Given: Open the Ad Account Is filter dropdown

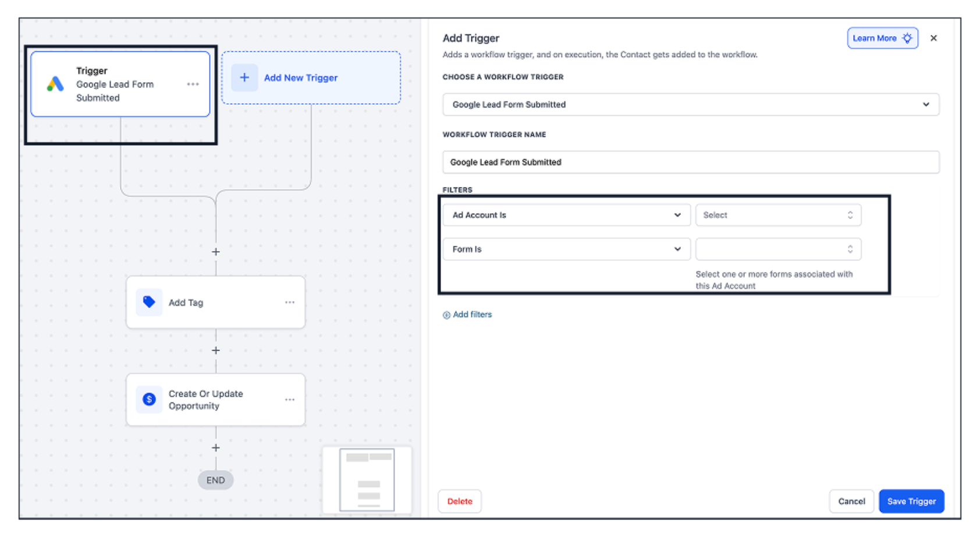Looking at the screenshot, I should [x=567, y=215].
